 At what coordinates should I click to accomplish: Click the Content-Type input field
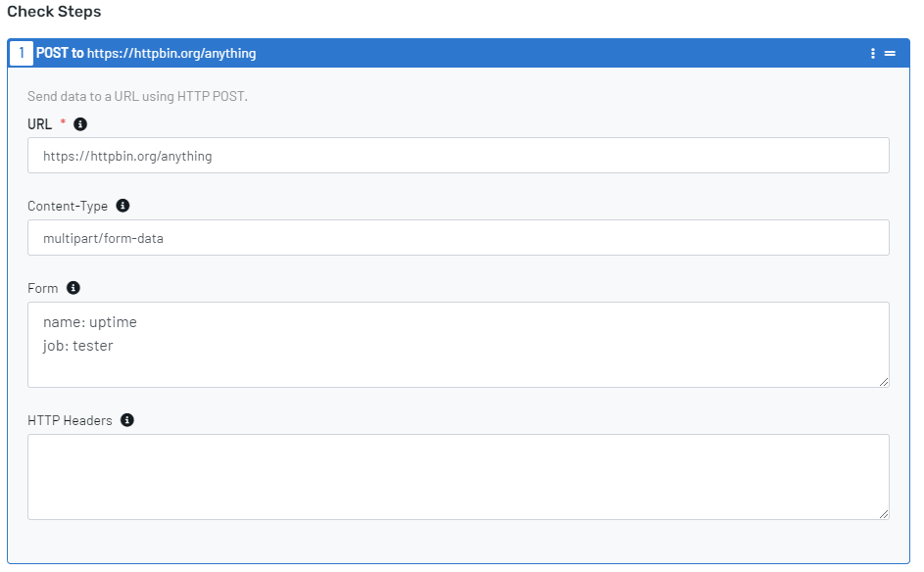coord(458,237)
